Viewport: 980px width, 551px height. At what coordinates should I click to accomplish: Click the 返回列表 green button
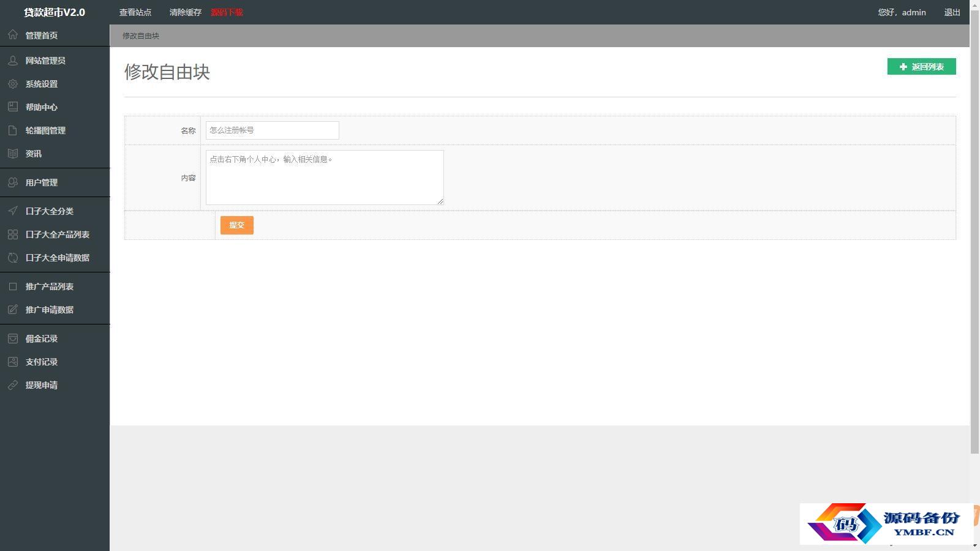[921, 67]
